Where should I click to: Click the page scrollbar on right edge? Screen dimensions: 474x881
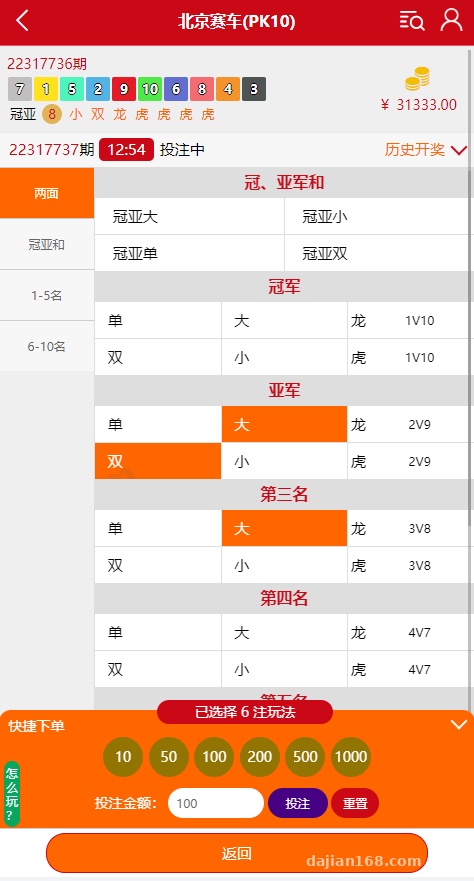[x=470, y=288]
